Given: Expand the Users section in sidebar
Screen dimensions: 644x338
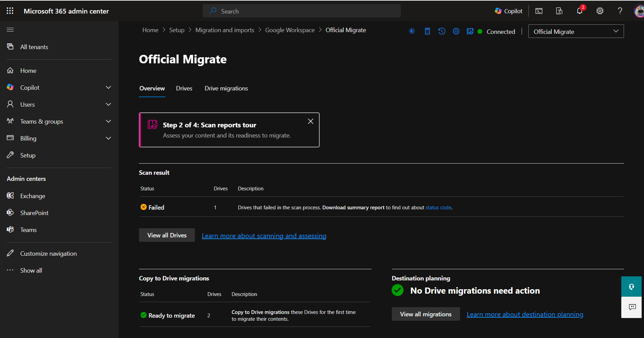Looking at the screenshot, I should click(x=108, y=104).
